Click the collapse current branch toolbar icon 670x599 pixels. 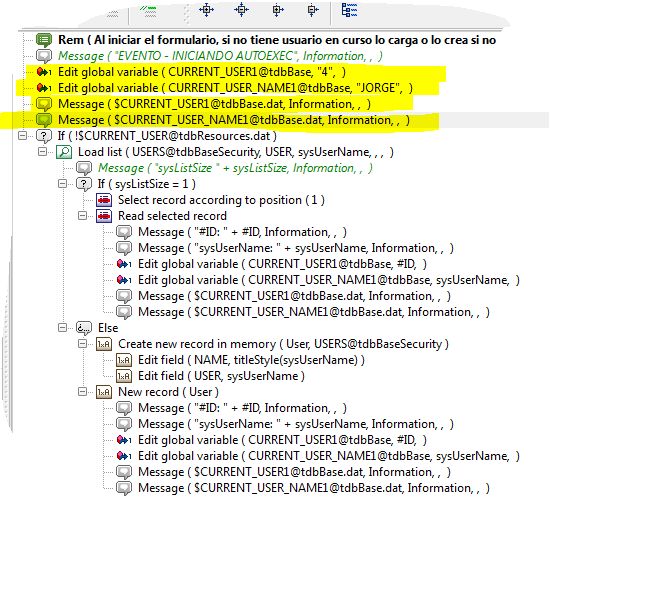click(313, 9)
